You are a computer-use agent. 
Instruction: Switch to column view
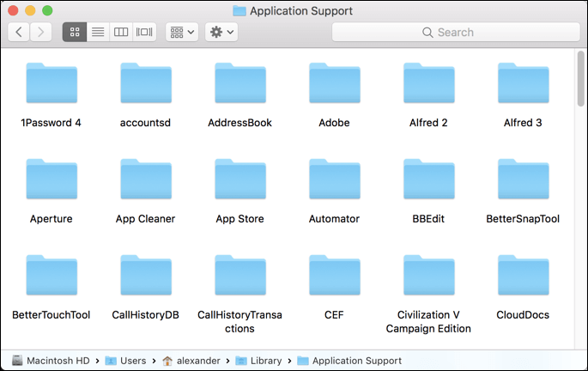(121, 32)
